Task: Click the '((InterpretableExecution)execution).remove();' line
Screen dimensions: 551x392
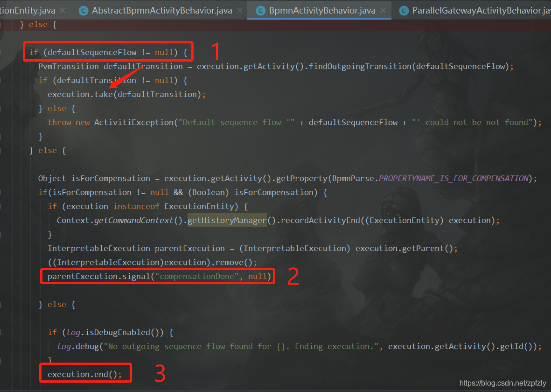Action: (x=152, y=262)
